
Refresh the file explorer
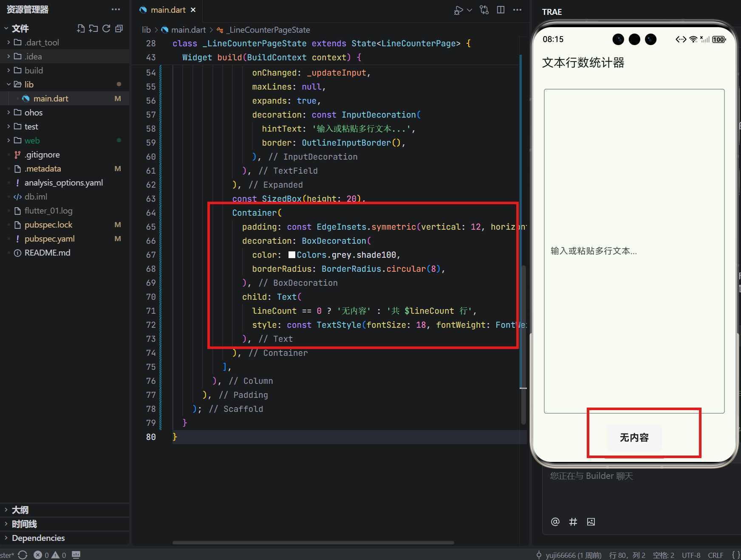tap(106, 28)
